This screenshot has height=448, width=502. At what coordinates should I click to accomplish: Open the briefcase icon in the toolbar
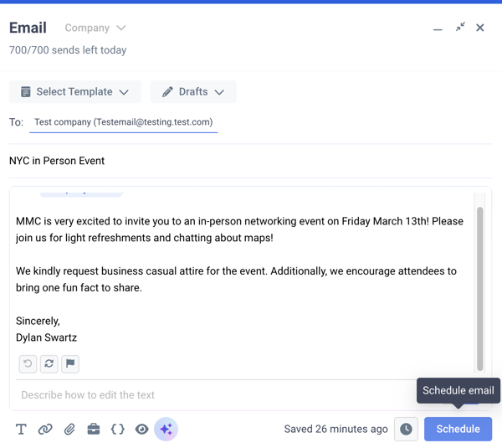94,429
